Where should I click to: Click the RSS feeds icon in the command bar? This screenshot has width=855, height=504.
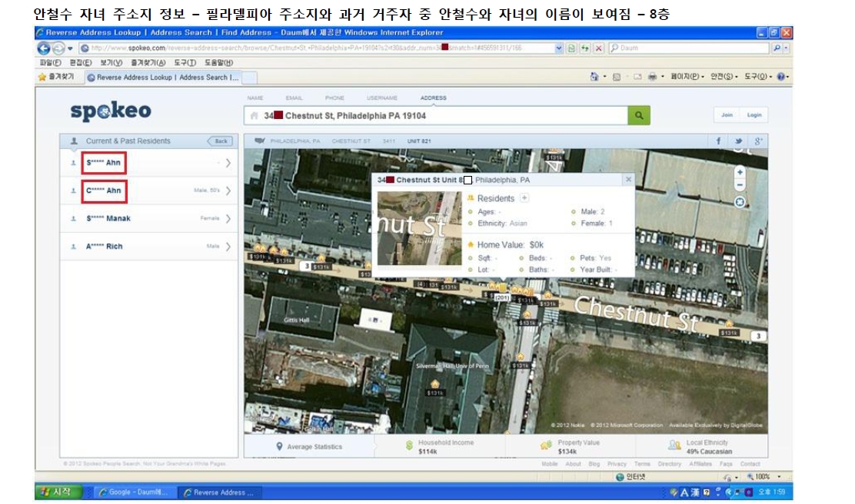point(617,77)
